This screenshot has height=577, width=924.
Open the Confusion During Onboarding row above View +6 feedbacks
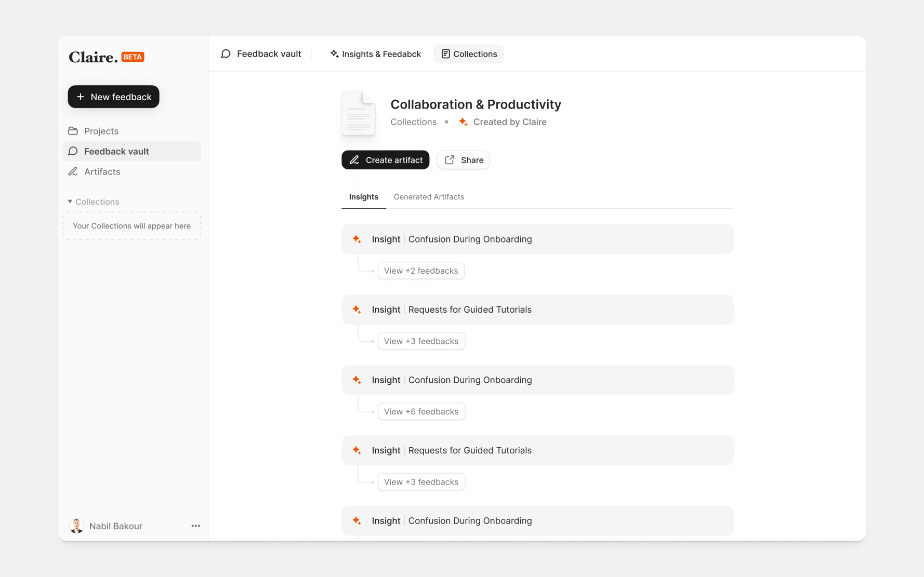[x=537, y=380]
